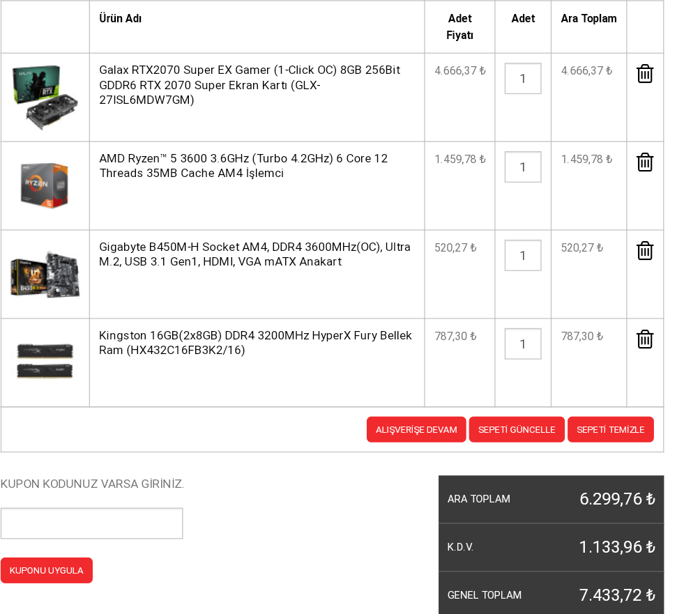Delete the Kingston 16GB HyperX Fury row
This screenshot has width=700, height=614.
tap(645, 339)
